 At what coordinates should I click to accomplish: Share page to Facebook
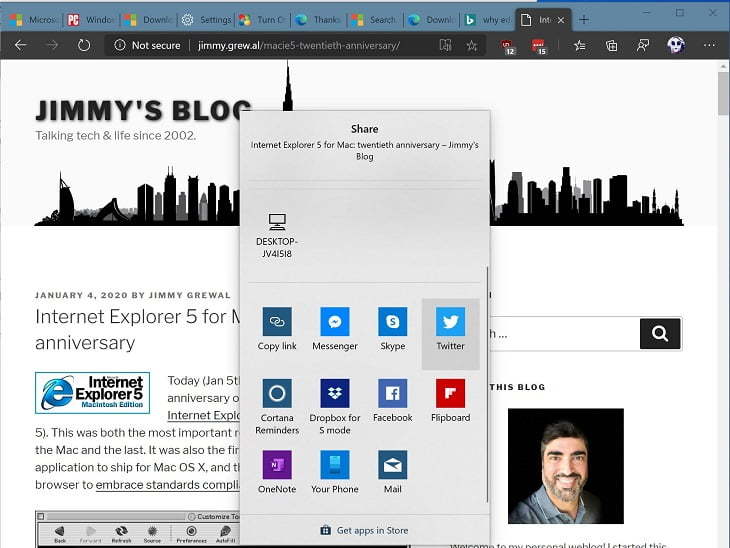[x=392, y=400]
